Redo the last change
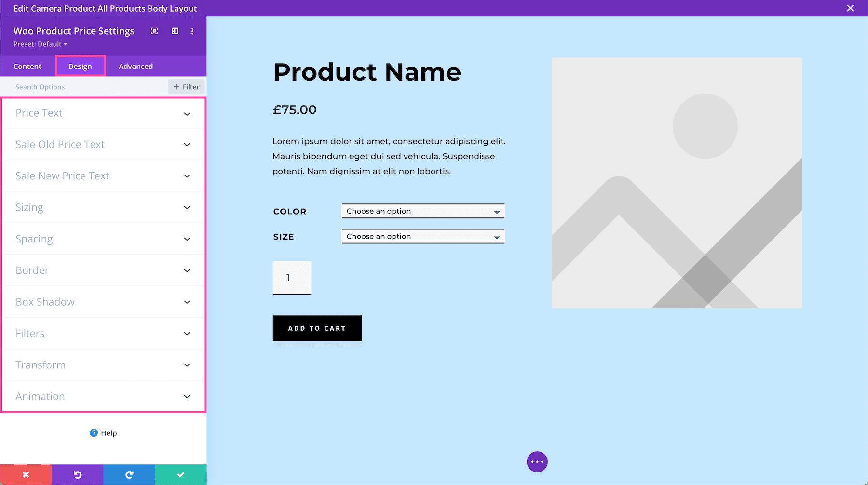 129,474
